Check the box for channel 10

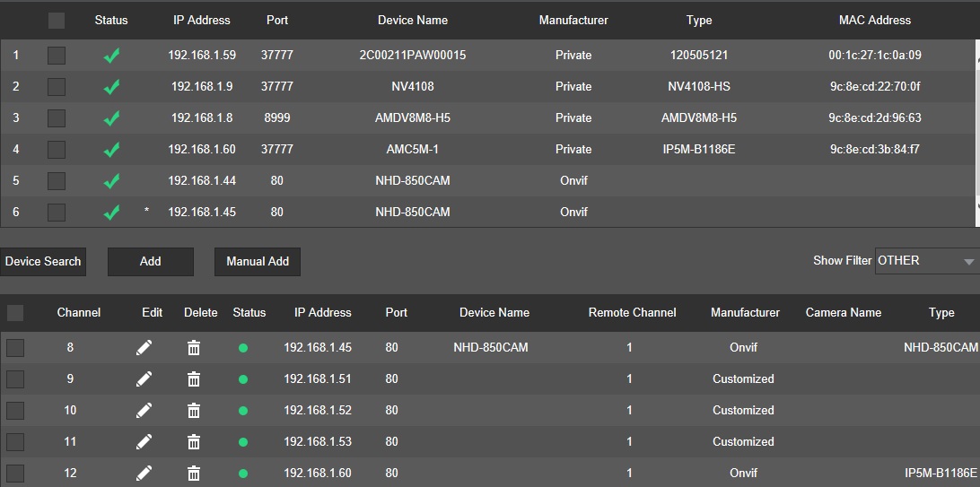(x=15, y=410)
